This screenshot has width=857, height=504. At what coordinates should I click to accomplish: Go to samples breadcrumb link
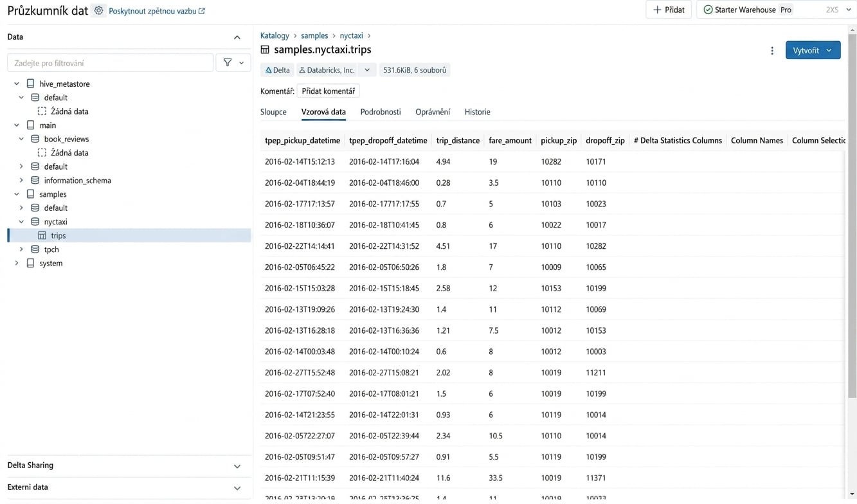click(314, 35)
